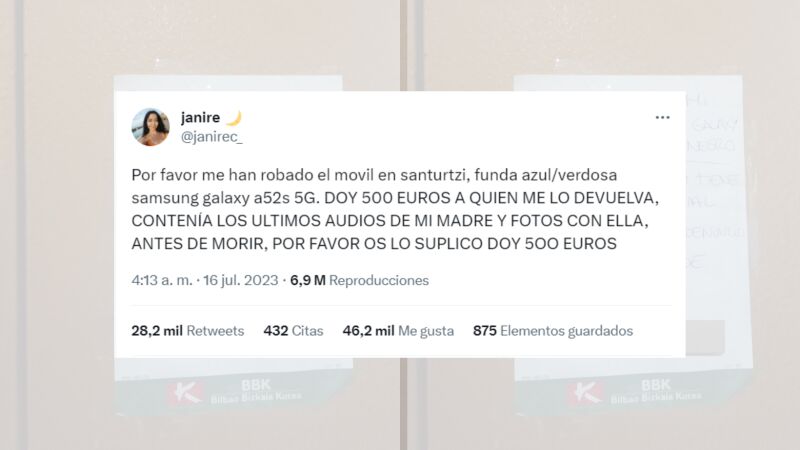Open the three-dot more options menu
800x450 pixels.
tap(662, 117)
